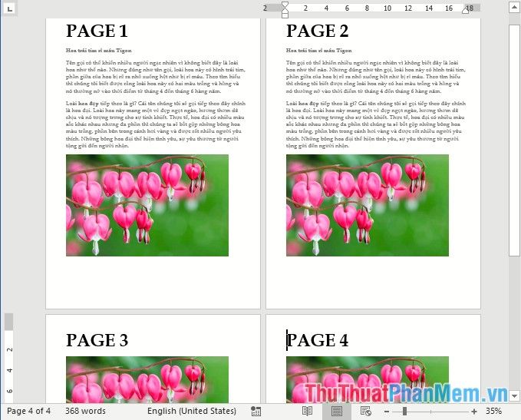Image resolution: width=521 pixels, height=420 pixels.
Task: Click the first line indent marker on ruler
Action: pyautogui.click(x=285, y=5)
